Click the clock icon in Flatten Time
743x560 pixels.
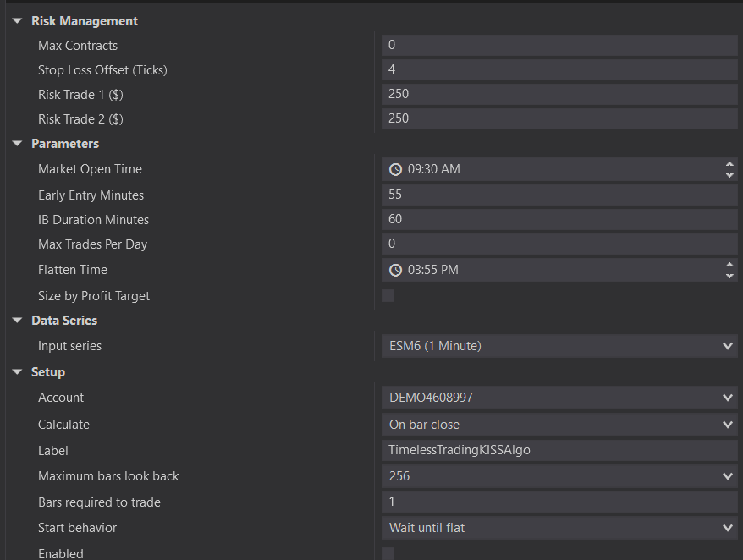point(395,270)
